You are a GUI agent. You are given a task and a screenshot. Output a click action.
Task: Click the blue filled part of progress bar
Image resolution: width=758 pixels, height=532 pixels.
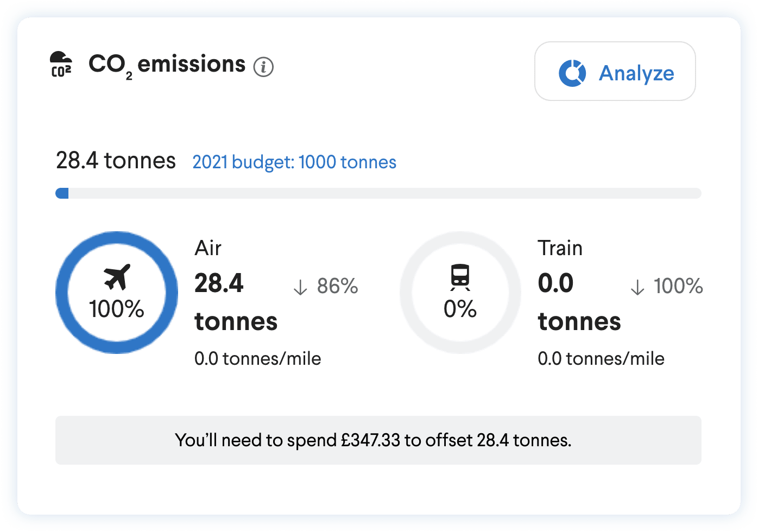(x=62, y=193)
